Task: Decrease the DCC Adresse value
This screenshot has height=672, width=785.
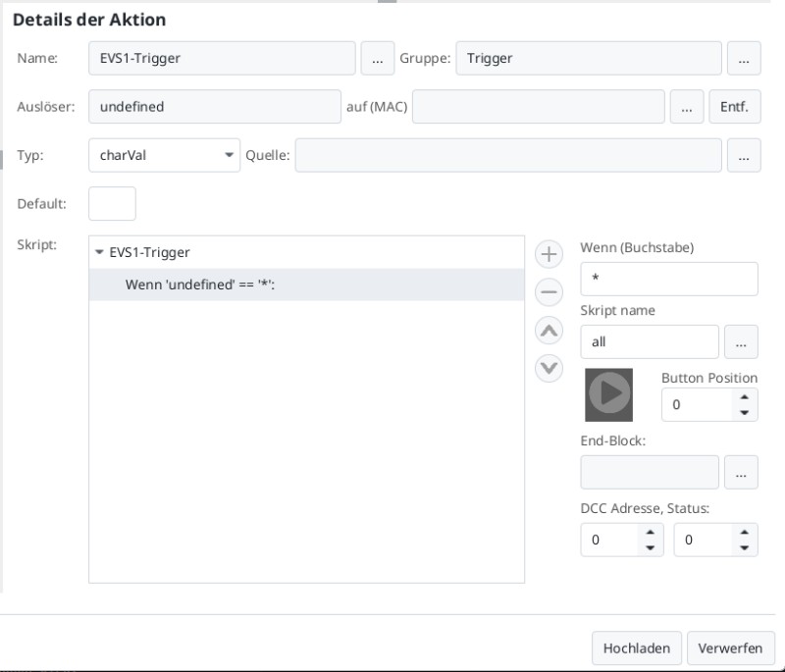Action: [651, 547]
